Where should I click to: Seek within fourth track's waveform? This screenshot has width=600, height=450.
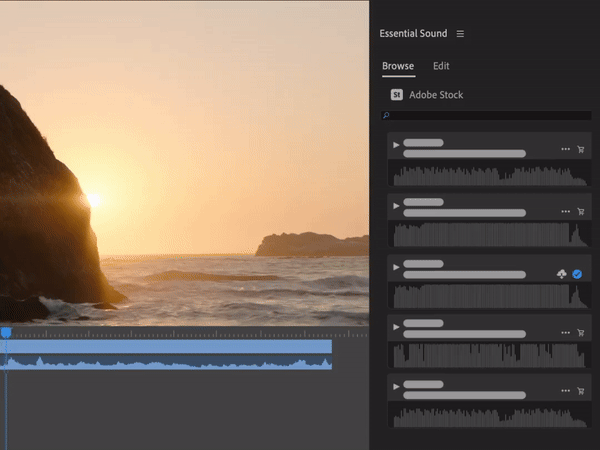pos(489,355)
